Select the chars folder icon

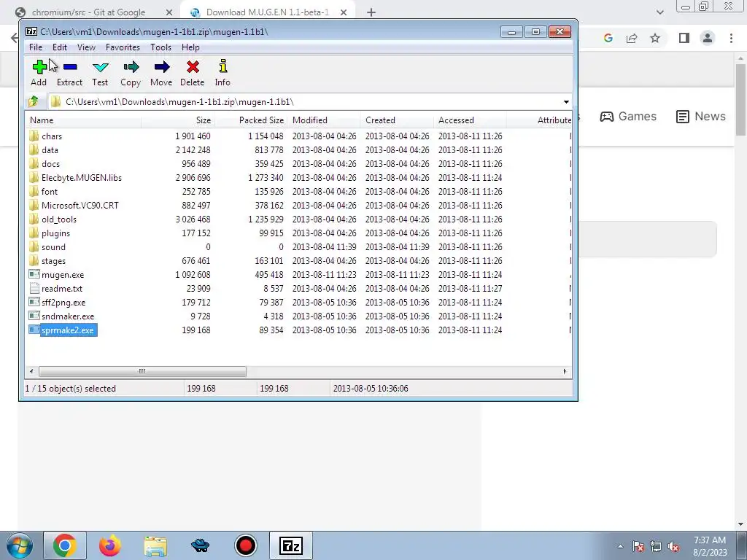tap(34, 136)
